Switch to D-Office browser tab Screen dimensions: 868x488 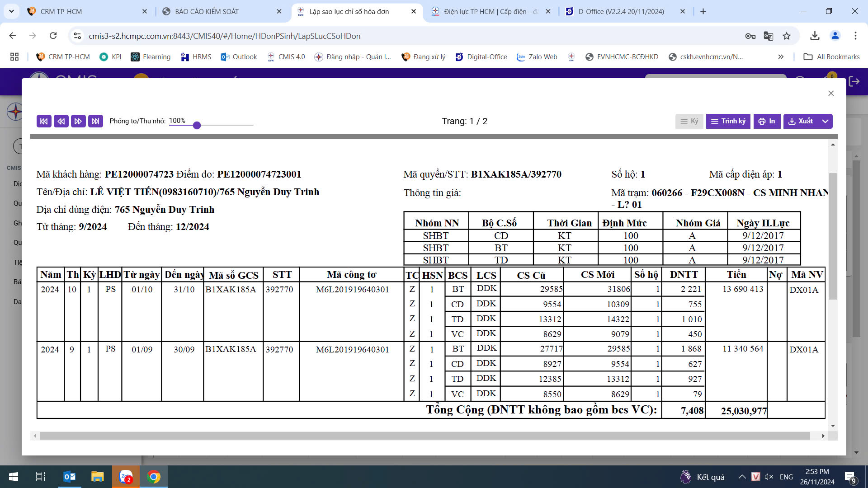tap(621, 11)
